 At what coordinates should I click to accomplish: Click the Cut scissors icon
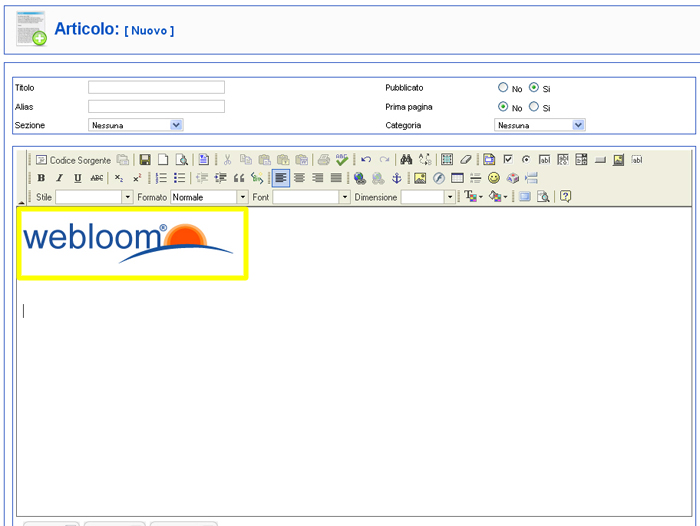tap(227, 159)
